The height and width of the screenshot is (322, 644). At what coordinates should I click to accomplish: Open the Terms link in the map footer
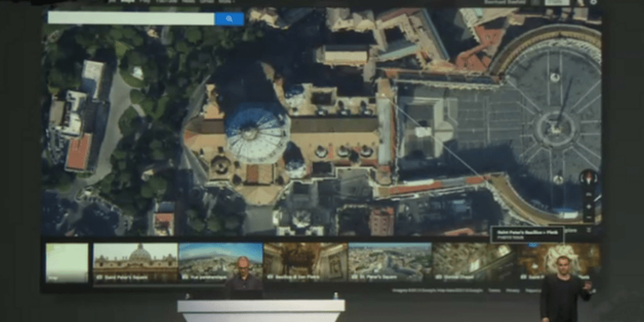pyautogui.click(x=495, y=290)
